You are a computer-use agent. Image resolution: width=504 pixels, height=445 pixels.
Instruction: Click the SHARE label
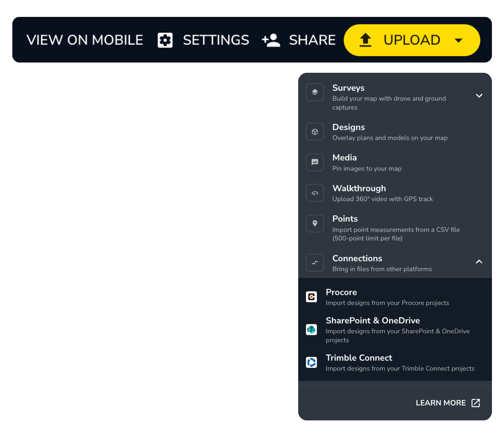point(312,40)
